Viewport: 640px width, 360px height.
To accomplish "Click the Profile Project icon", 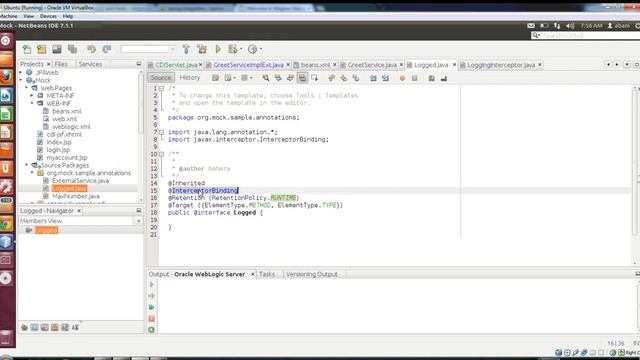I will tap(253, 49).
